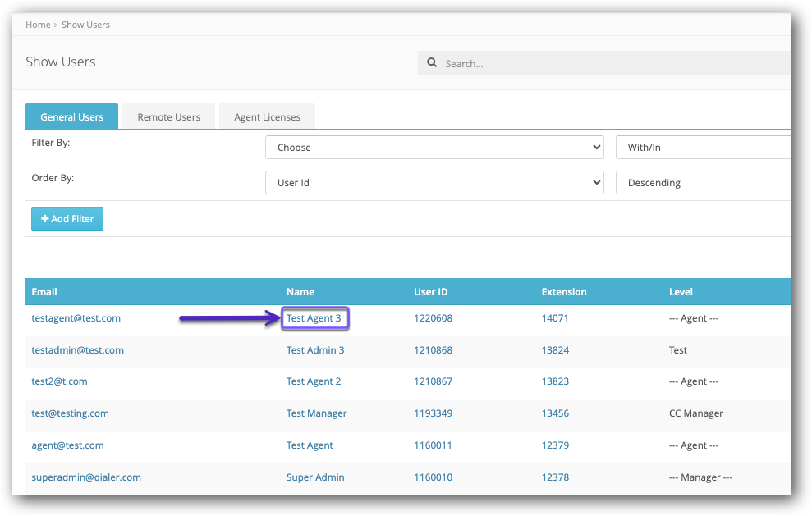This screenshot has height=516, width=812.
Task: Click the Test Manager name link
Action: click(316, 413)
